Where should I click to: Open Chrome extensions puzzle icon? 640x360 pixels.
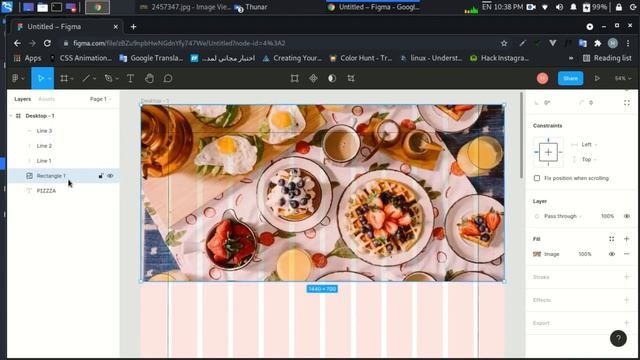[598, 43]
